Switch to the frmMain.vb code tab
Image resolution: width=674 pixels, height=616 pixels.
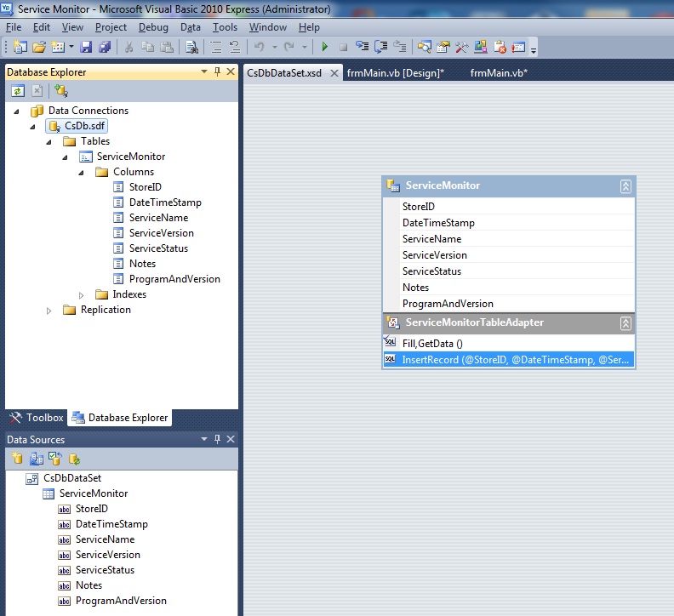click(x=499, y=72)
